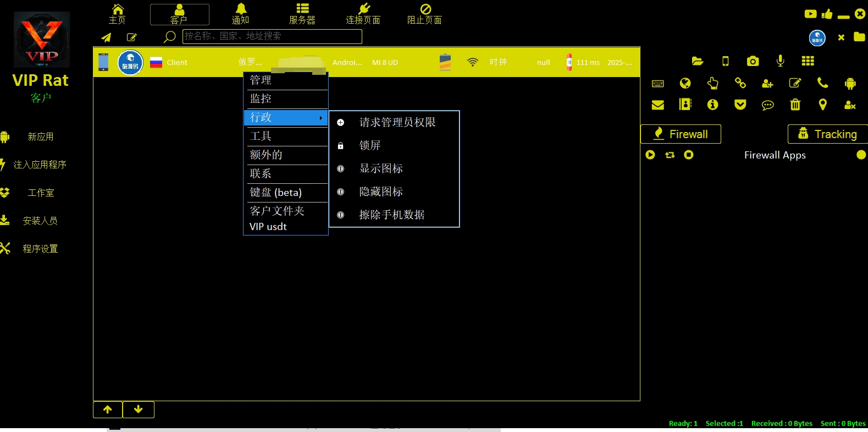The width and height of the screenshot is (868, 432).
Task: Expand the 行政 submenu arrow
Action: 321,118
